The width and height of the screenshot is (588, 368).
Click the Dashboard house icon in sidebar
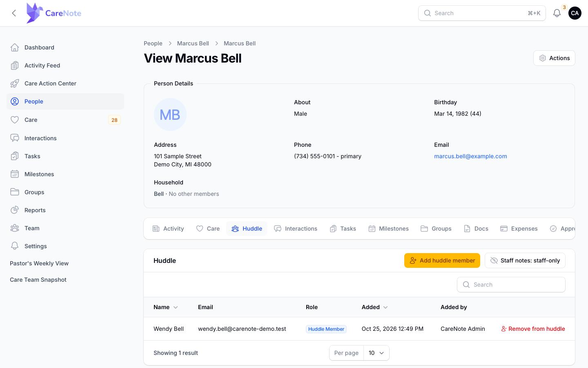(15, 47)
